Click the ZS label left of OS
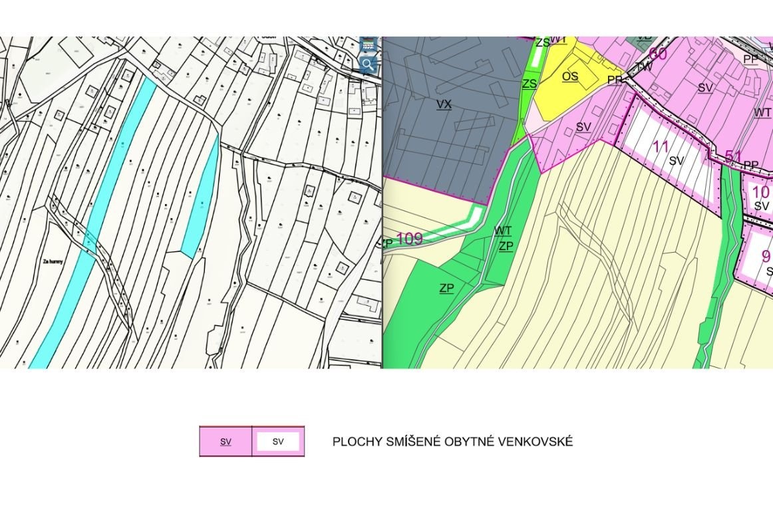773x532 pixels. point(530,84)
